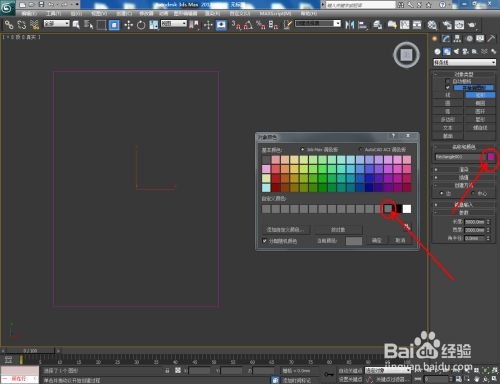Open the Utilities hammer panel
Screen dimensions: 500x384
[491, 39]
